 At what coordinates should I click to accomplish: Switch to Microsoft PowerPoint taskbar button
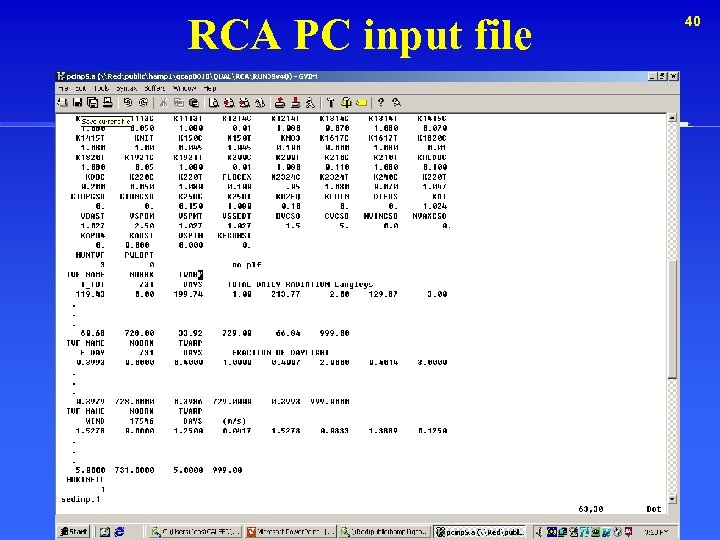[x=291, y=532]
